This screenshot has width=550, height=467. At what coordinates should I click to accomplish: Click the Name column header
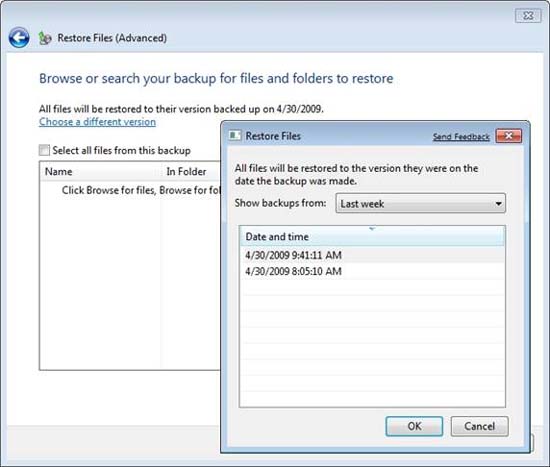[x=100, y=172]
